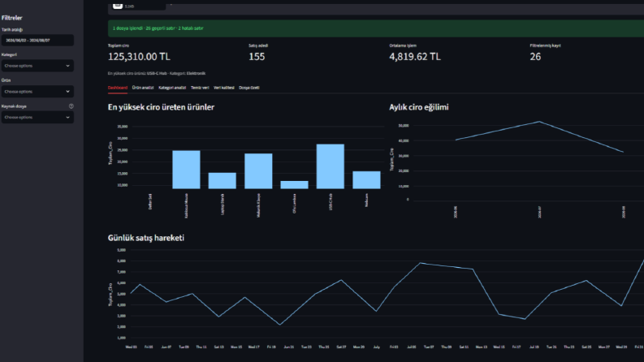Open the Ürün filter dropdown
The image size is (644, 362).
[37, 92]
